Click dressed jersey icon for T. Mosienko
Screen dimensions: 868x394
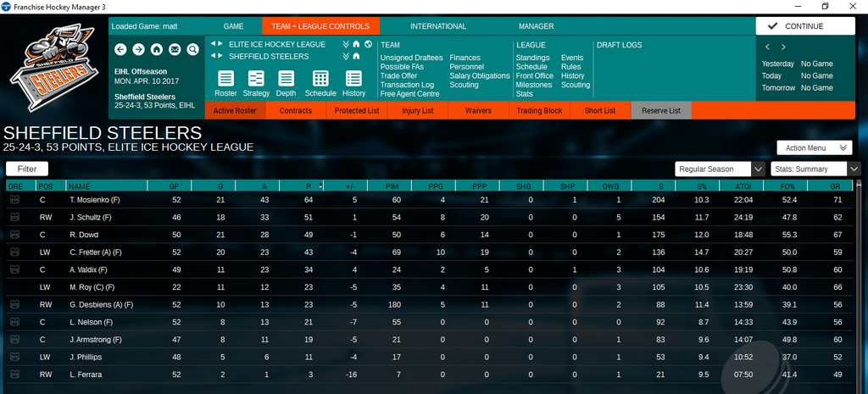tap(15, 200)
